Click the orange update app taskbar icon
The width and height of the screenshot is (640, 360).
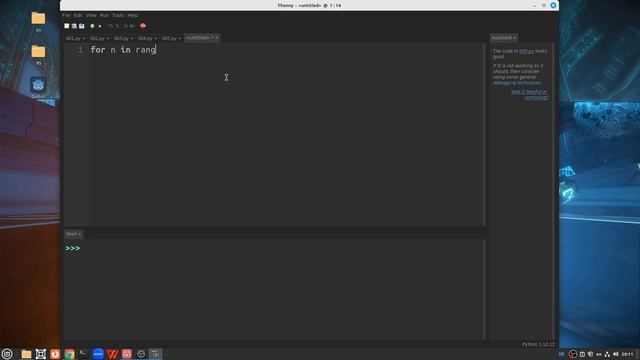tap(55, 354)
